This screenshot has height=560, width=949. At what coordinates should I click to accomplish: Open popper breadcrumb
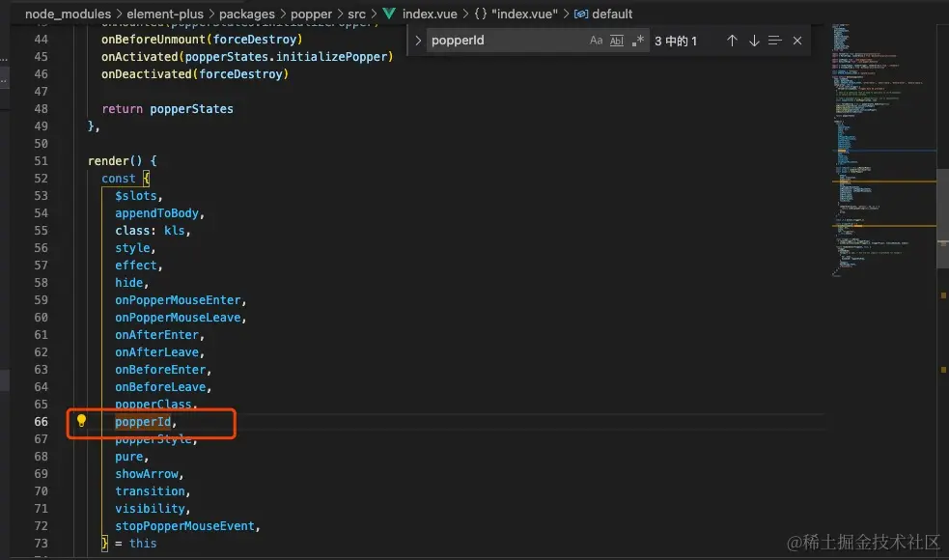(311, 14)
